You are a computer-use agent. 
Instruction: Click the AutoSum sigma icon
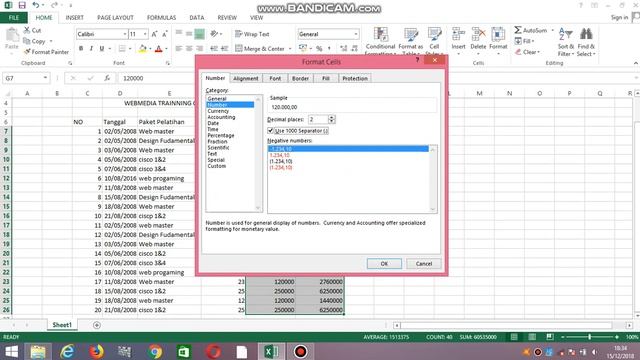click(518, 30)
